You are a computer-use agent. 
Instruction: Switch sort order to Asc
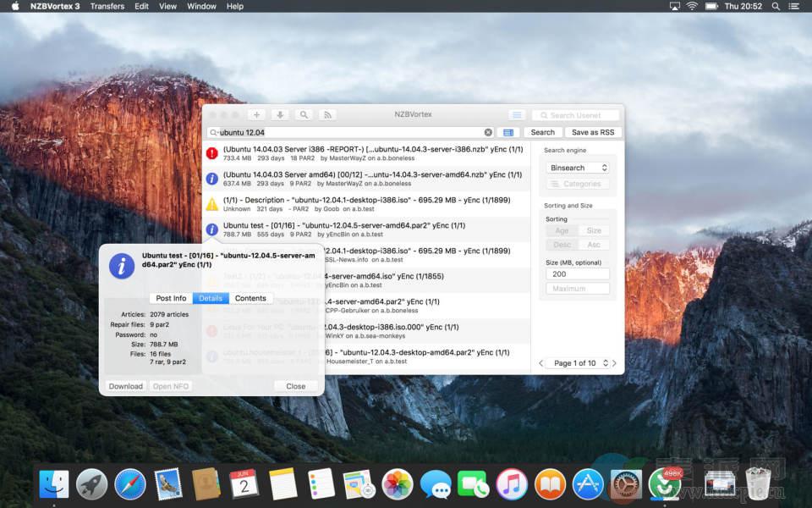[594, 245]
